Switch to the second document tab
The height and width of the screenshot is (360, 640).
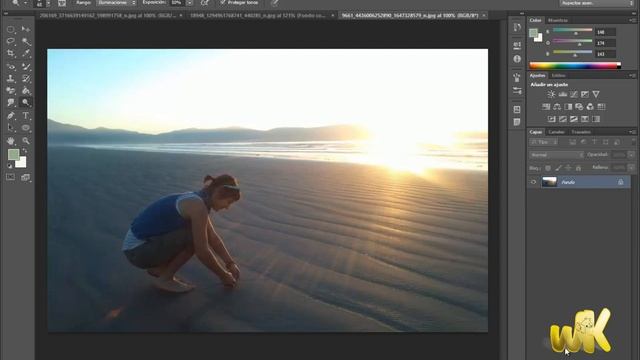261,16
